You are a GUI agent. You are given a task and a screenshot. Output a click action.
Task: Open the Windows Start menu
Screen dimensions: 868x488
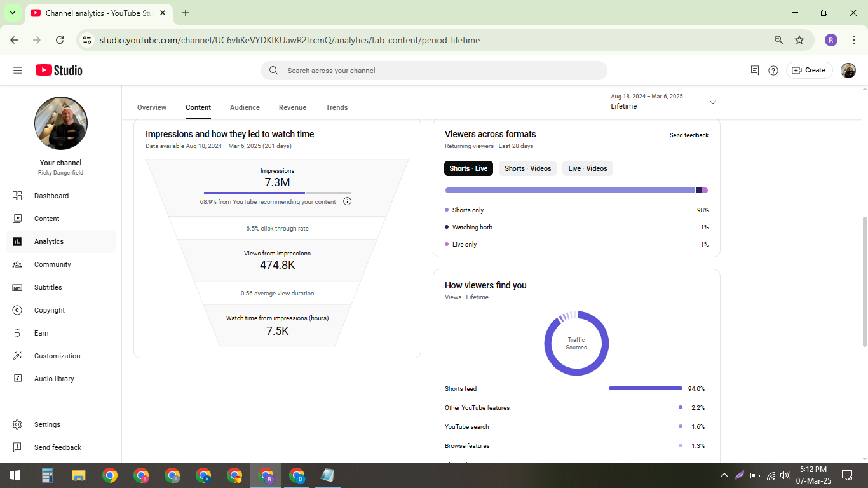[x=15, y=475]
